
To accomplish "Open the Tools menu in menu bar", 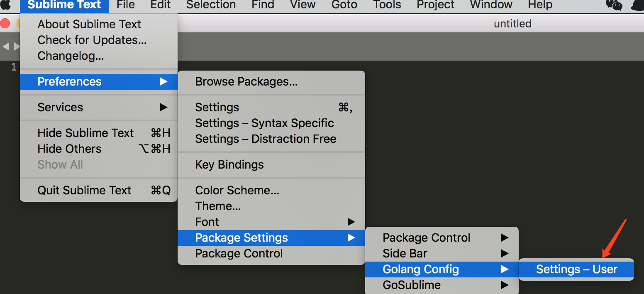I will [x=387, y=5].
